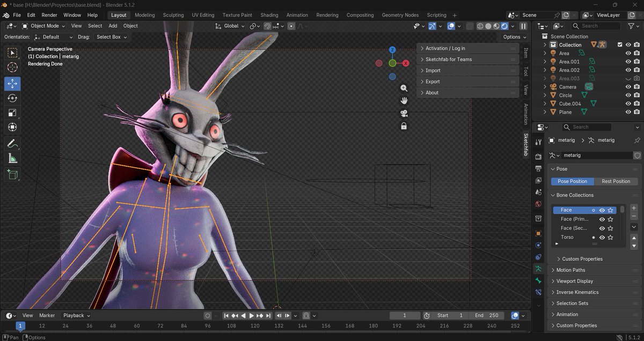This screenshot has height=341, width=644.
Task: Open the viewport Select menu
Action: tap(95, 26)
